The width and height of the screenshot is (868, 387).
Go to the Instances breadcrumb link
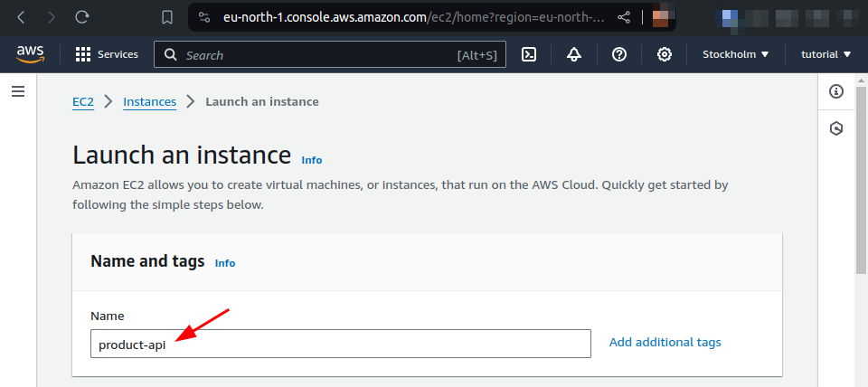(x=149, y=102)
